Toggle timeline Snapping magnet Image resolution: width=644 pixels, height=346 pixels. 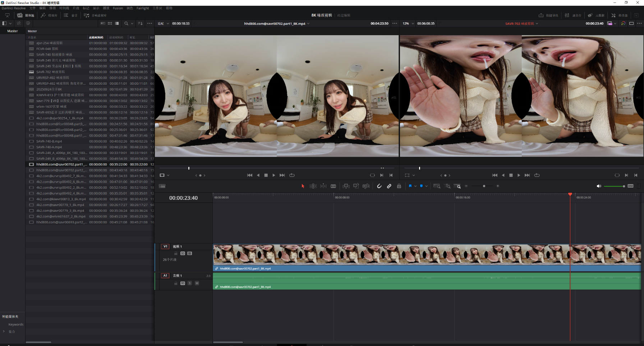(379, 186)
